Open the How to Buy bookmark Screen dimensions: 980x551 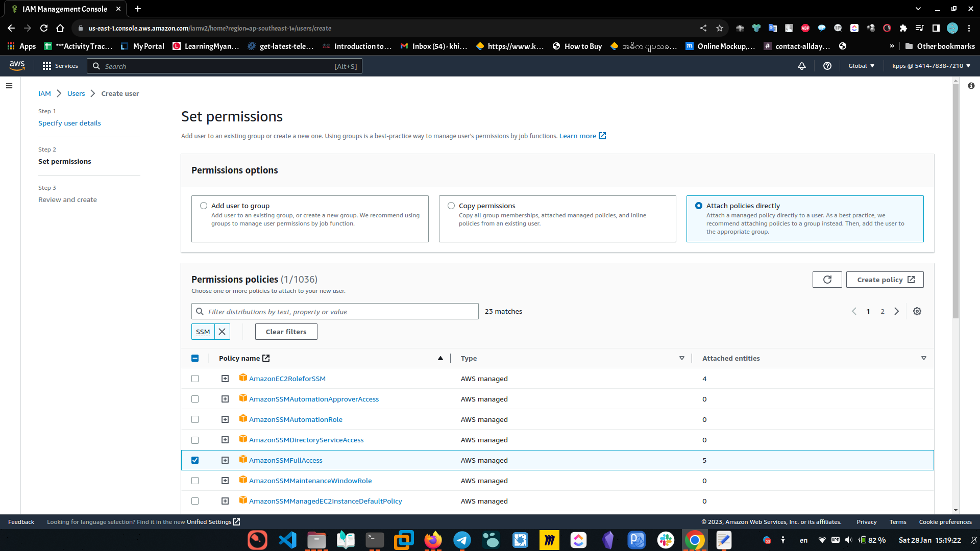[x=577, y=46]
